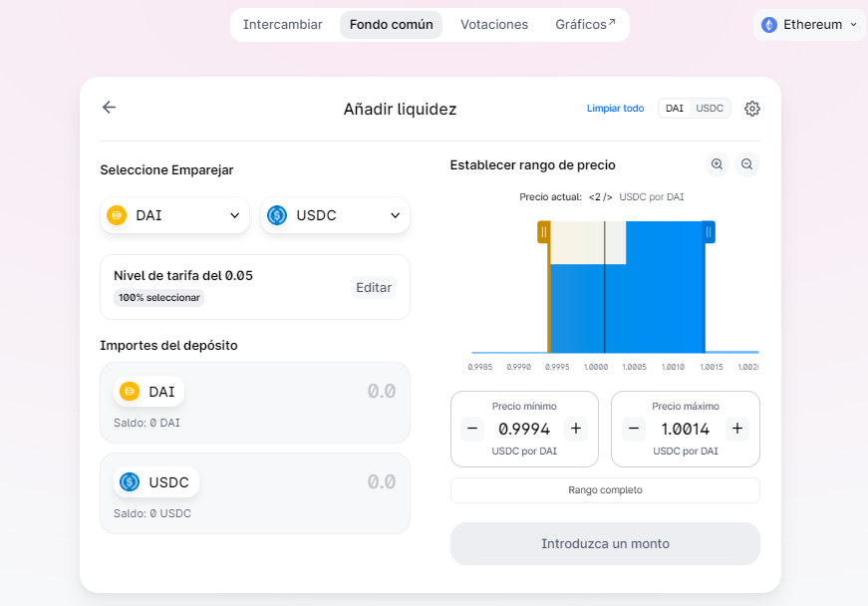Viewport: 868px width, 606px height.
Task: Click the Limpiar todo link
Action: click(615, 109)
